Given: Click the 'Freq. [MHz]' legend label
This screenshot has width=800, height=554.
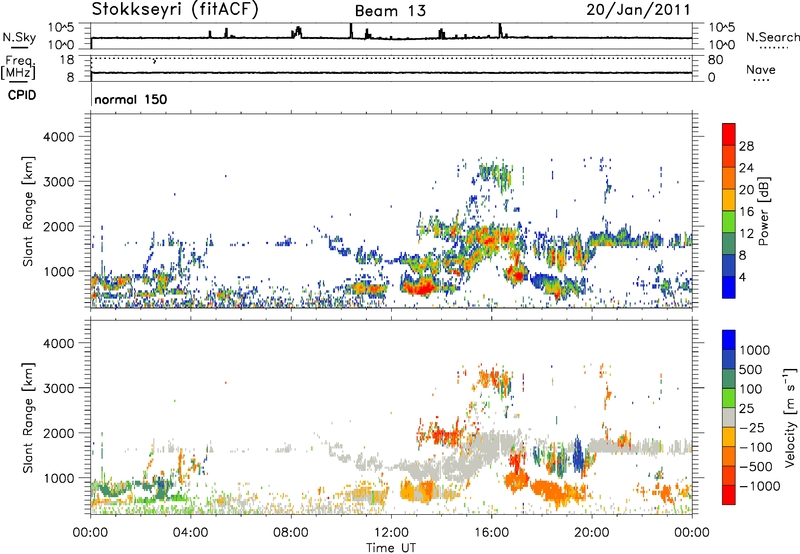Looking at the screenshot, I should pos(19,67).
